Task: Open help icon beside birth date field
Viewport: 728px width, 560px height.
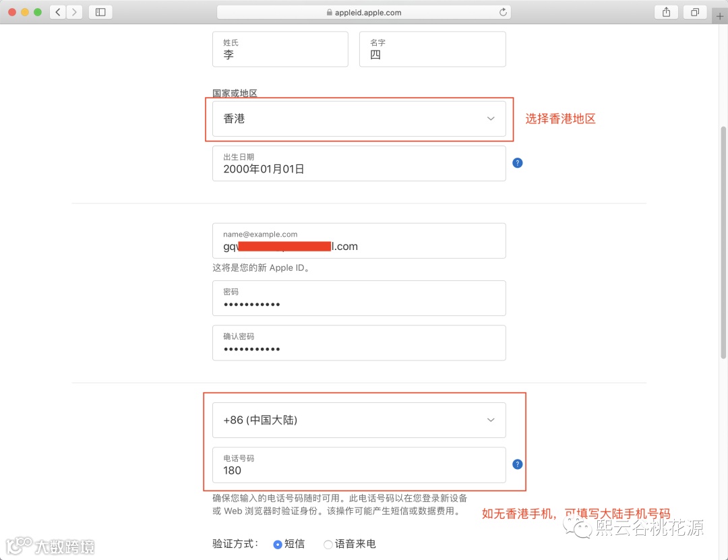Action: click(517, 163)
